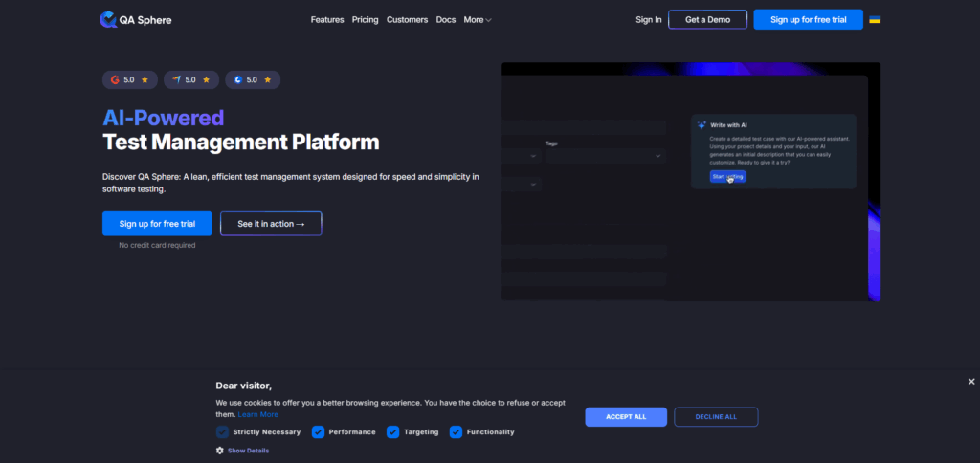Click the third 5.0 rating badge
The image size is (980, 463).
click(x=253, y=80)
